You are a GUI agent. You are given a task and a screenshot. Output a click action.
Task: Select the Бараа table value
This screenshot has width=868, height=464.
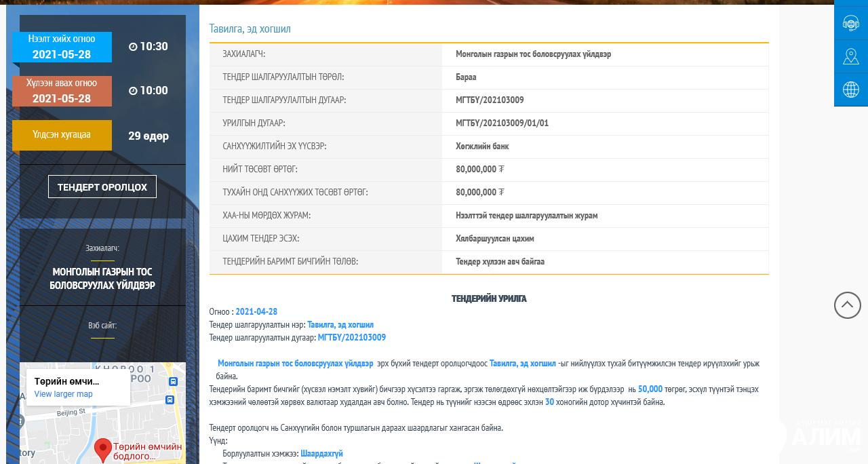click(x=466, y=77)
